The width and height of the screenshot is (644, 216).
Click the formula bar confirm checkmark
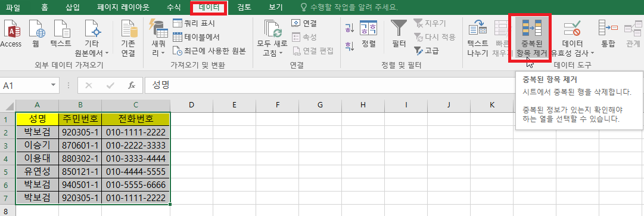coord(110,85)
